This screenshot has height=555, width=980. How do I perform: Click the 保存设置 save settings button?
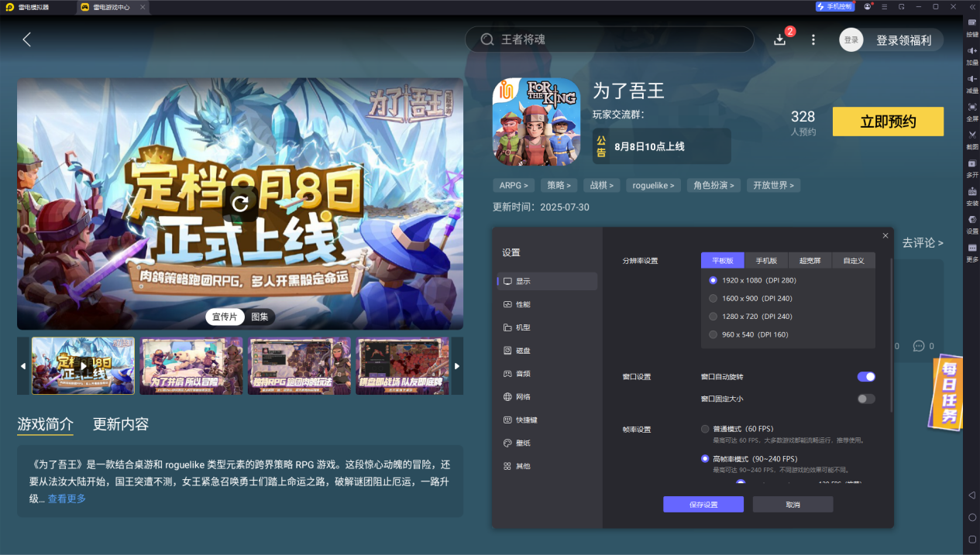(x=703, y=505)
